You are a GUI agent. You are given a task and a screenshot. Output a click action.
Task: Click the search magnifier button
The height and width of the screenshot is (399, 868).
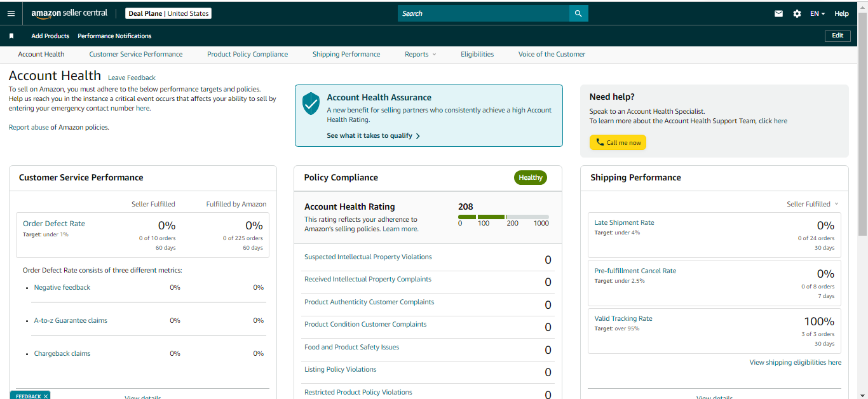point(578,13)
